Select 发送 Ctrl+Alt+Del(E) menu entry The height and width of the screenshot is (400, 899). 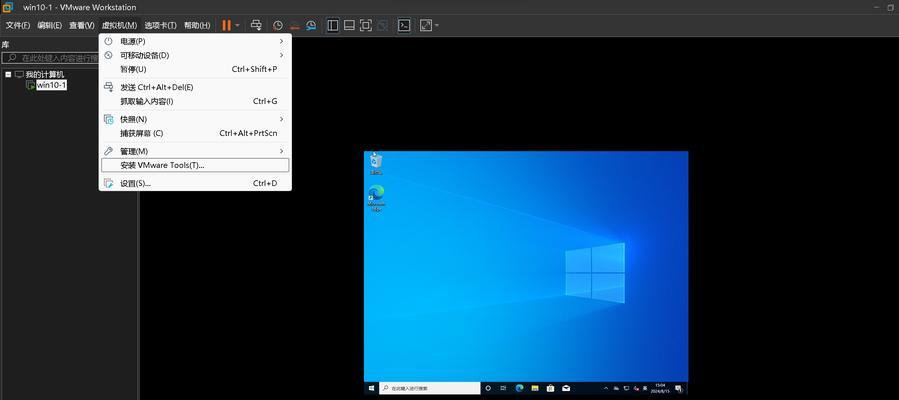coord(195,87)
